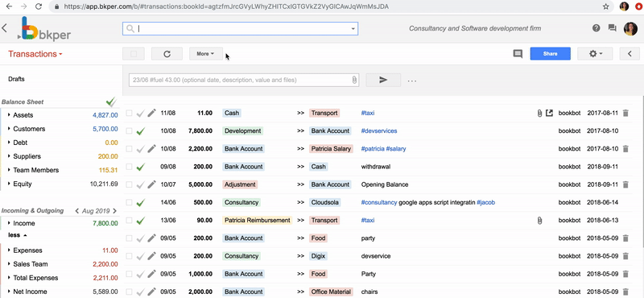The image size is (644, 298).
Task: Delete the 09/05 party Food transaction
Action: [625, 238]
